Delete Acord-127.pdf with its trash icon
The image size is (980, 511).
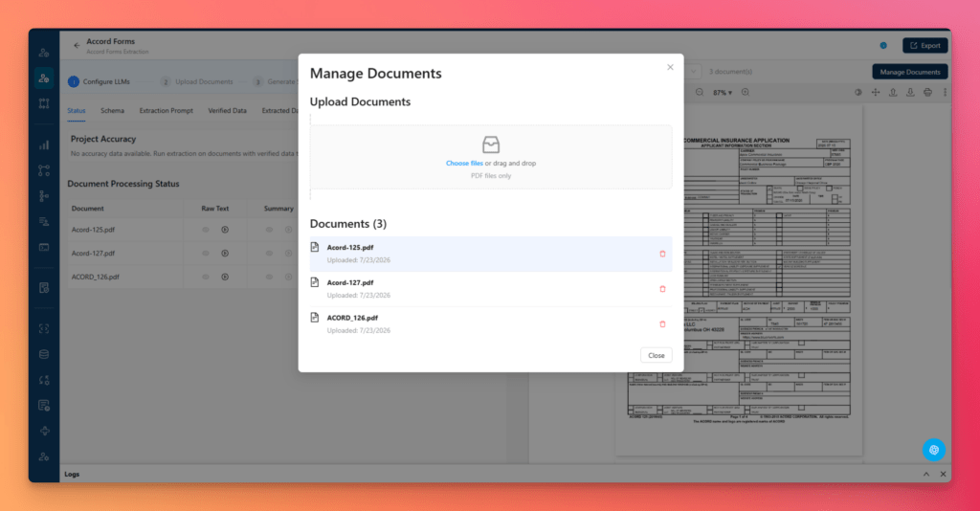click(x=662, y=289)
